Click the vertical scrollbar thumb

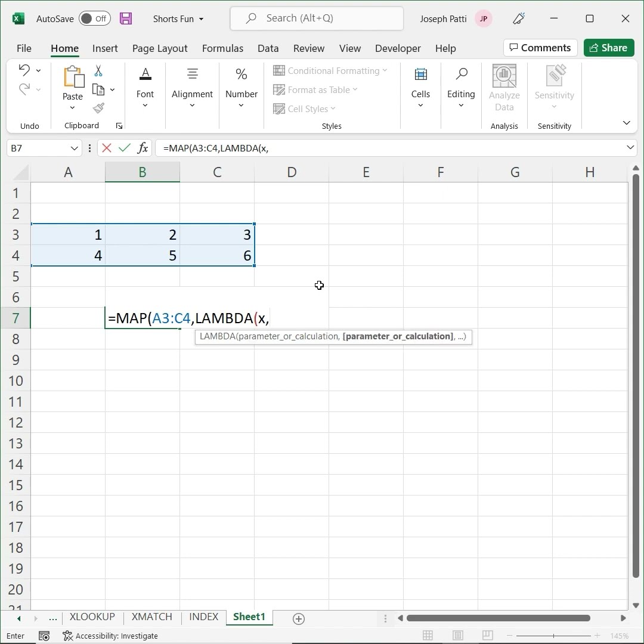click(x=636, y=376)
